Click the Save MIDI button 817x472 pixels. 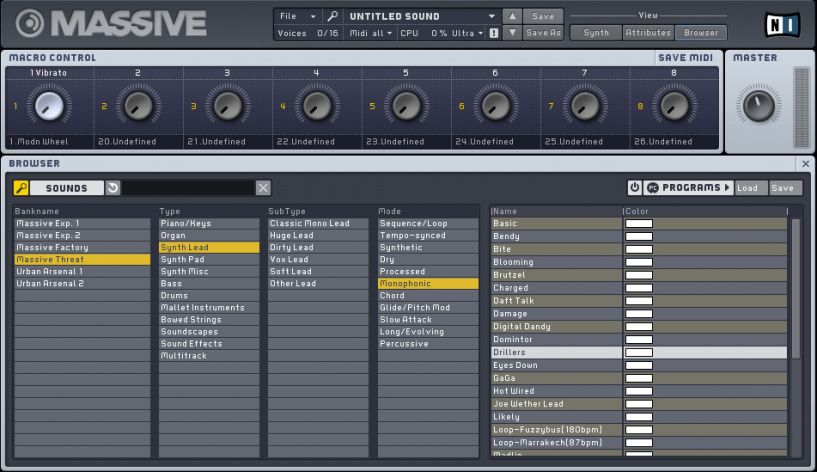point(686,58)
